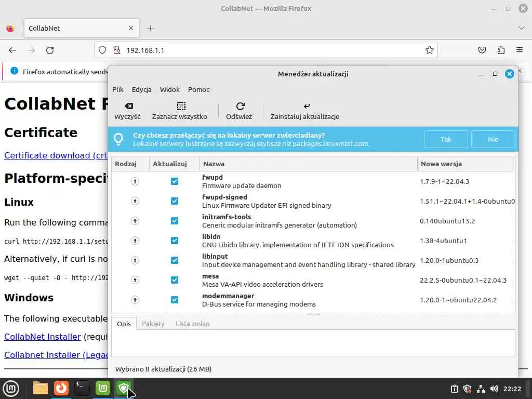Switch to the Opis tab
This screenshot has height=399, width=532.
click(124, 324)
